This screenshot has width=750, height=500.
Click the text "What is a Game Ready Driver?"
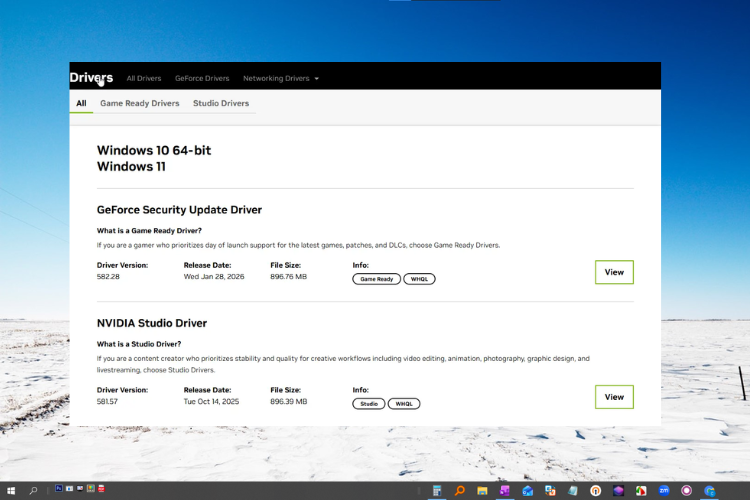tap(149, 231)
